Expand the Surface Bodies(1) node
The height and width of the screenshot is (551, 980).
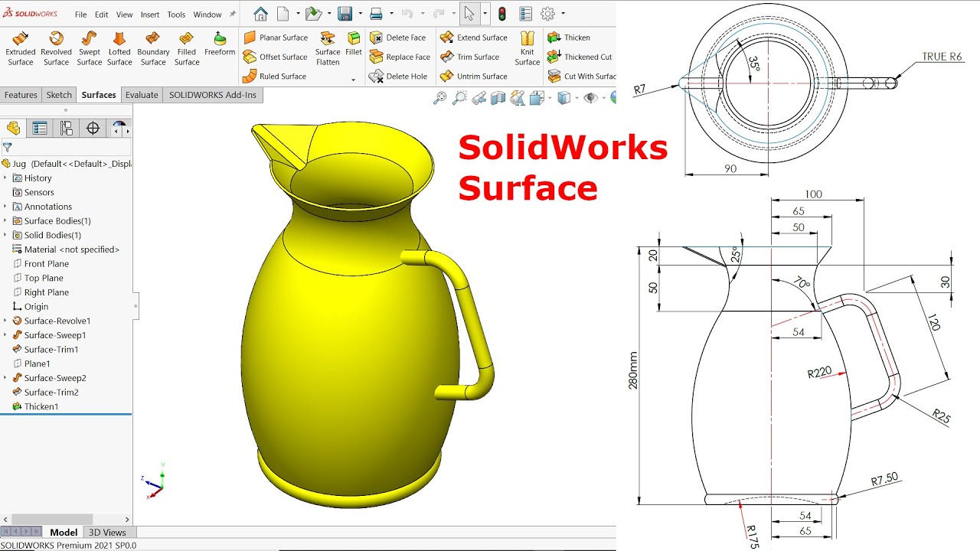click(5, 221)
